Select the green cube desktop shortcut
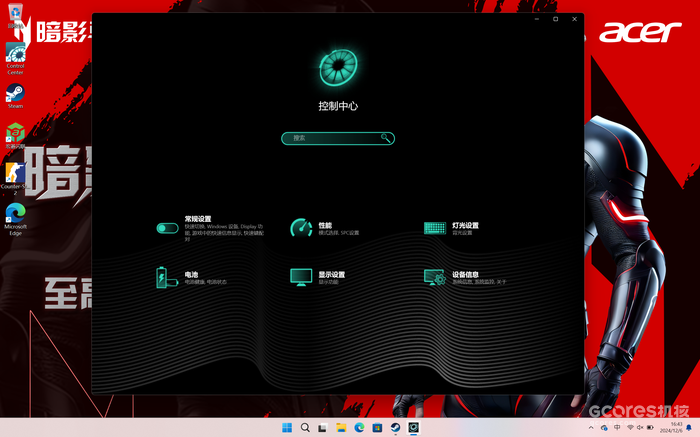700x437 pixels. click(15, 136)
